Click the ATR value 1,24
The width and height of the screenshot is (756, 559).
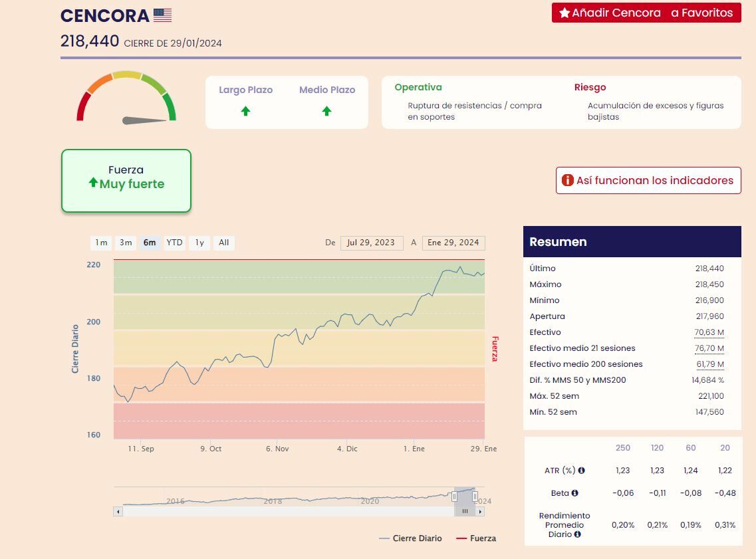(x=691, y=471)
